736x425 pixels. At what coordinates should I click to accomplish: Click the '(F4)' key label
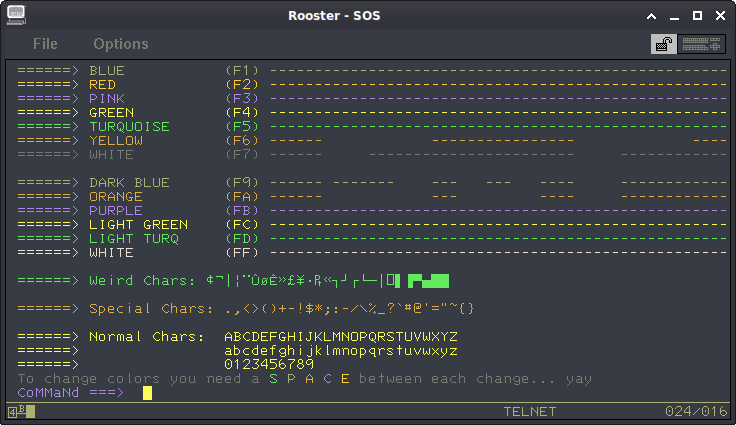(242, 113)
